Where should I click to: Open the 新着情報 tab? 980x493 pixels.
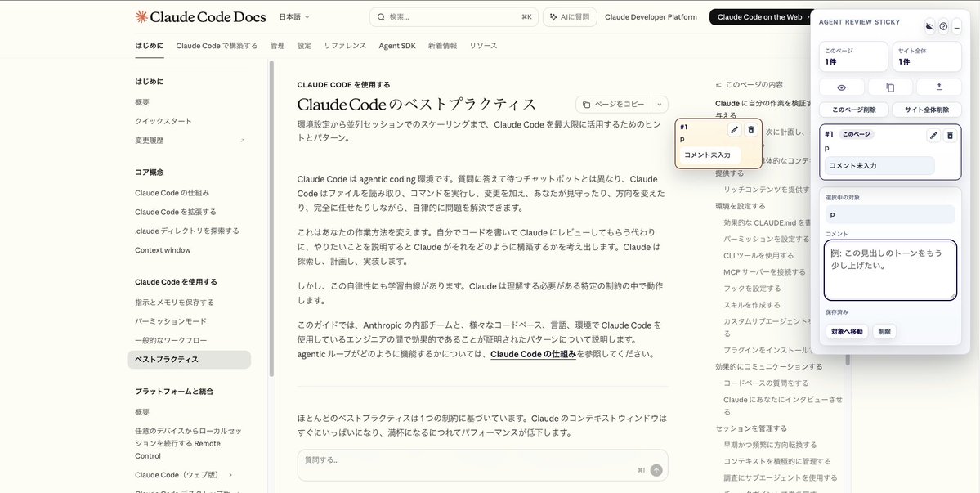pyautogui.click(x=442, y=46)
